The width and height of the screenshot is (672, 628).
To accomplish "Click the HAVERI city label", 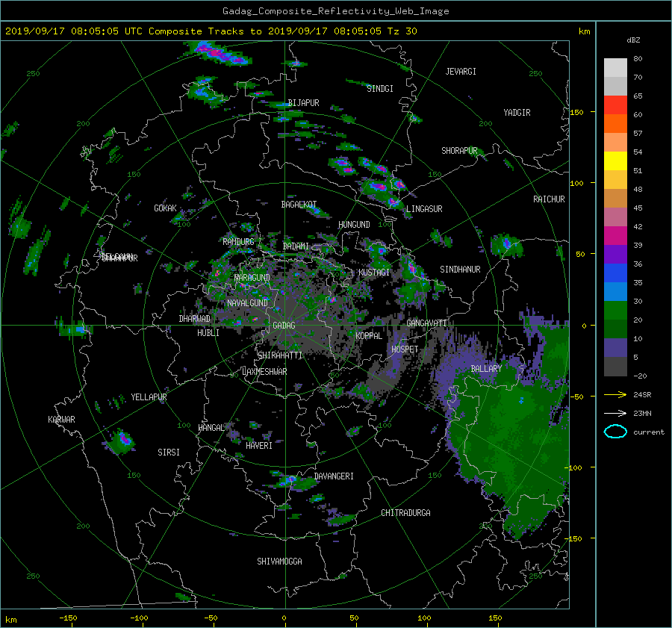I will 259,446.
